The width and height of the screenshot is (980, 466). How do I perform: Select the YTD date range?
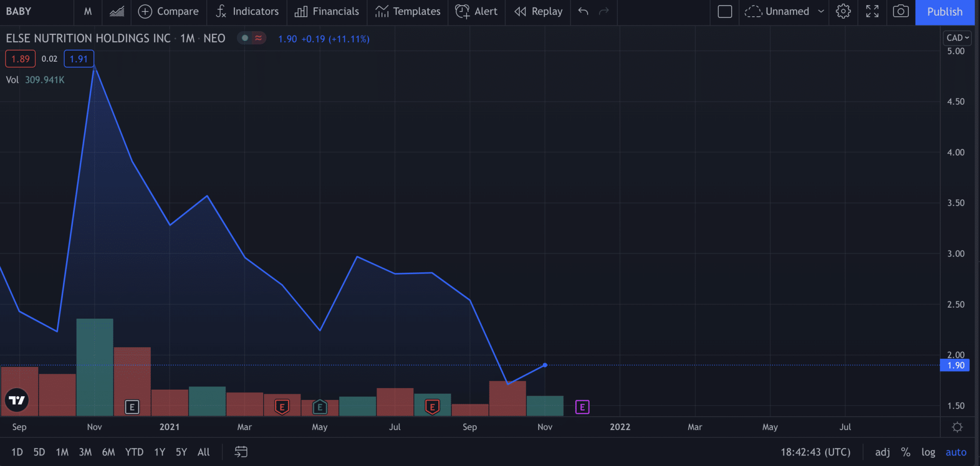(x=134, y=452)
